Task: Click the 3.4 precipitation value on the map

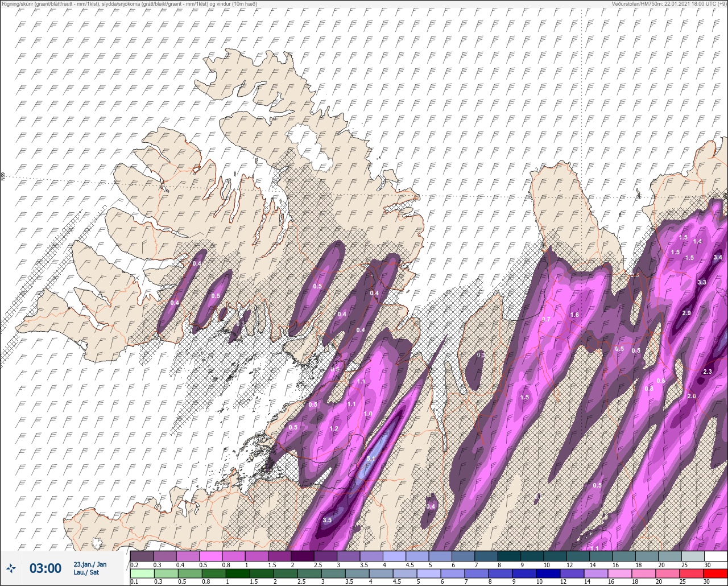Action: point(718,258)
